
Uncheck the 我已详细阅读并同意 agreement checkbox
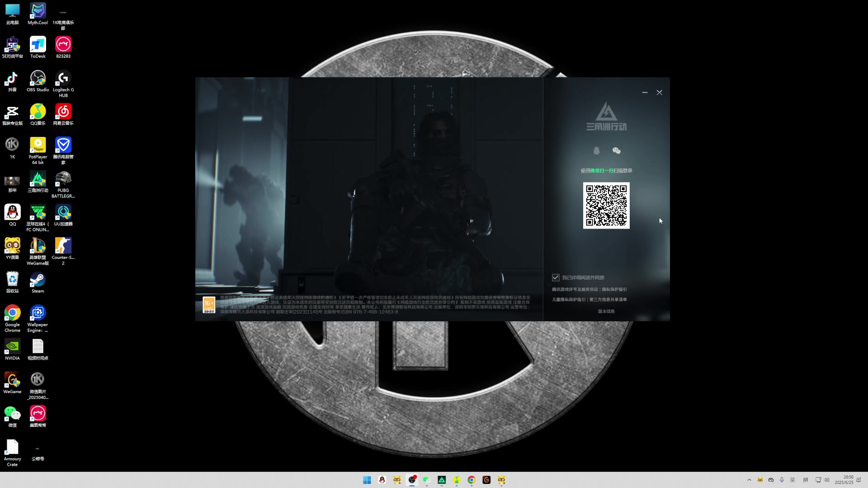pyautogui.click(x=556, y=277)
